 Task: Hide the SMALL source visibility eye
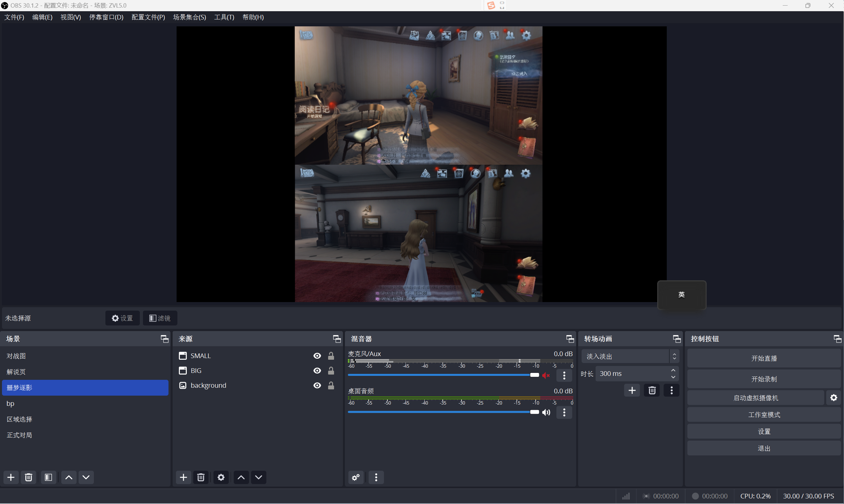click(317, 355)
